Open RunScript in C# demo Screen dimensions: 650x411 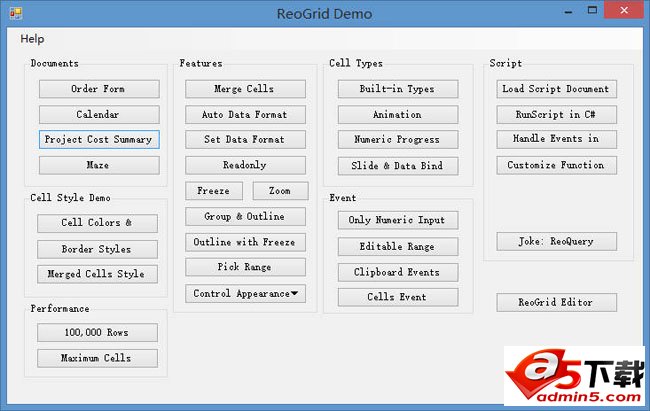[557, 114]
